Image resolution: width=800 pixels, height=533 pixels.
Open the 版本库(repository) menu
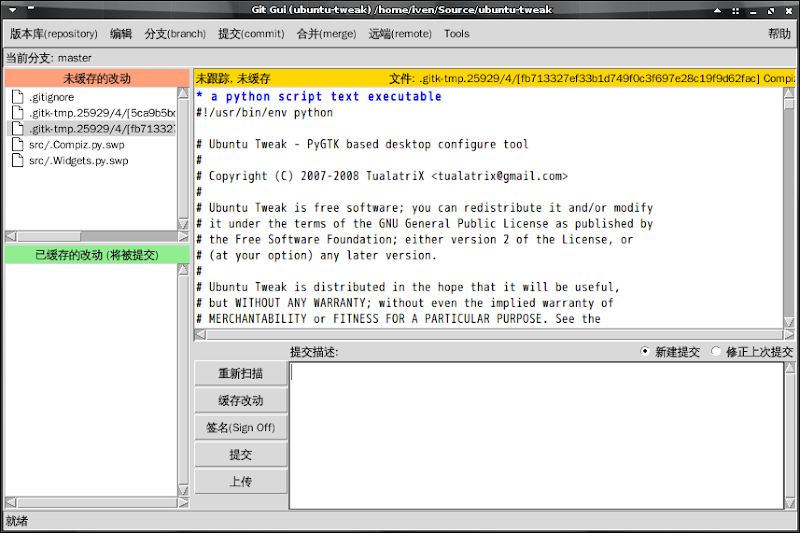[54, 34]
